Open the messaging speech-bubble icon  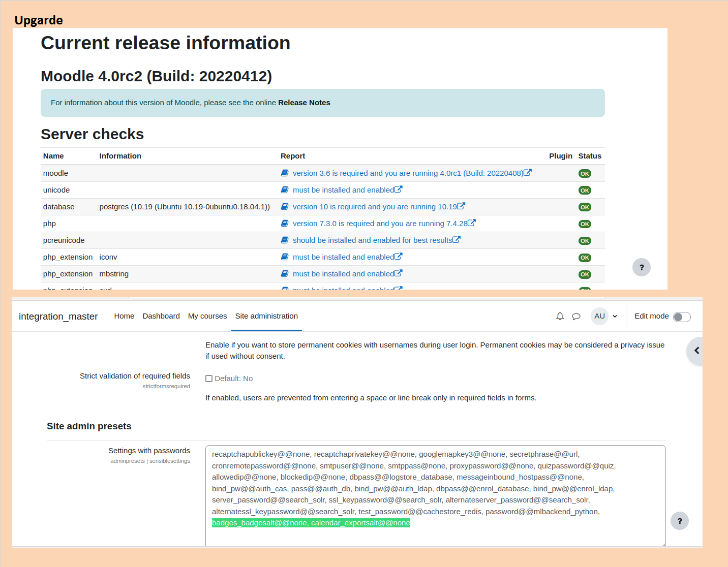click(576, 316)
